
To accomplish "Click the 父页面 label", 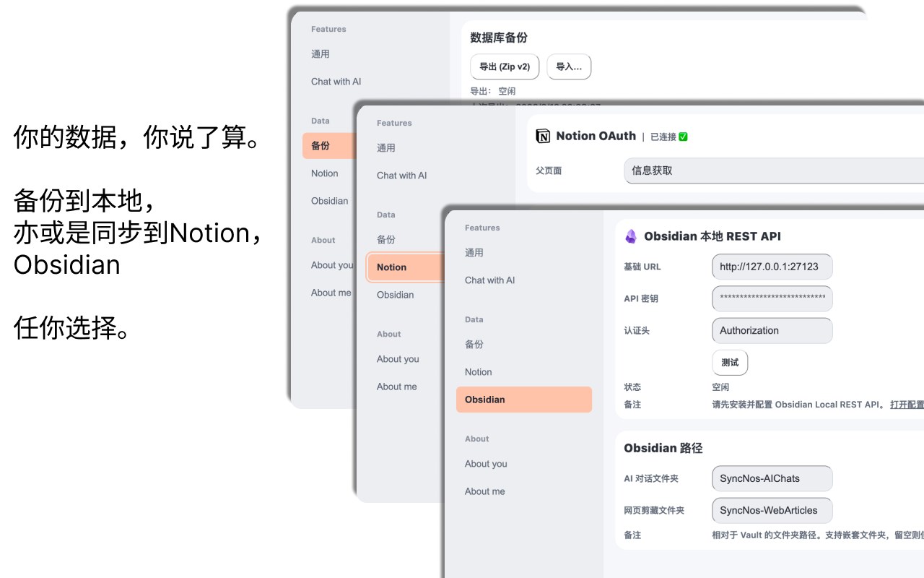I will tap(549, 171).
